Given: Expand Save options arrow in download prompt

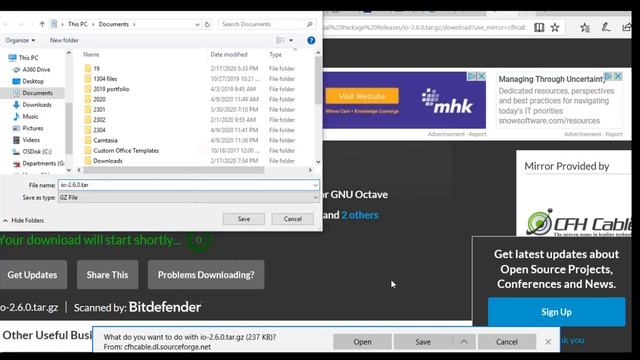Looking at the screenshot, I should point(464,342).
